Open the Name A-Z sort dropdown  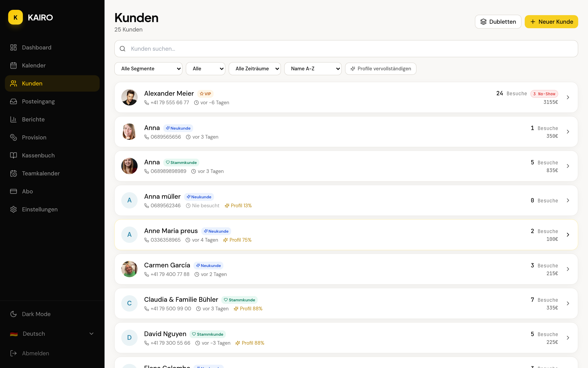pyautogui.click(x=313, y=69)
